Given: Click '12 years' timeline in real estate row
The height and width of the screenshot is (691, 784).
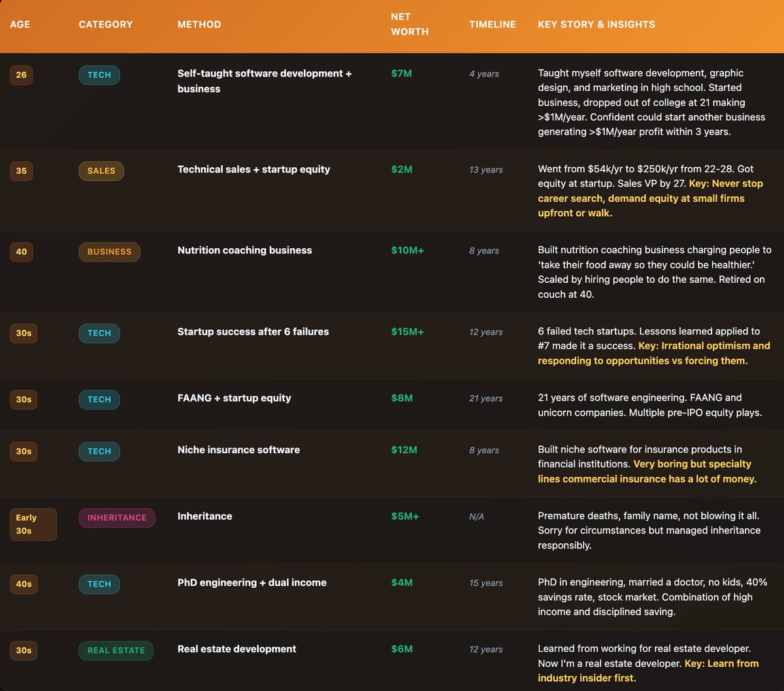Looking at the screenshot, I should tap(486, 650).
